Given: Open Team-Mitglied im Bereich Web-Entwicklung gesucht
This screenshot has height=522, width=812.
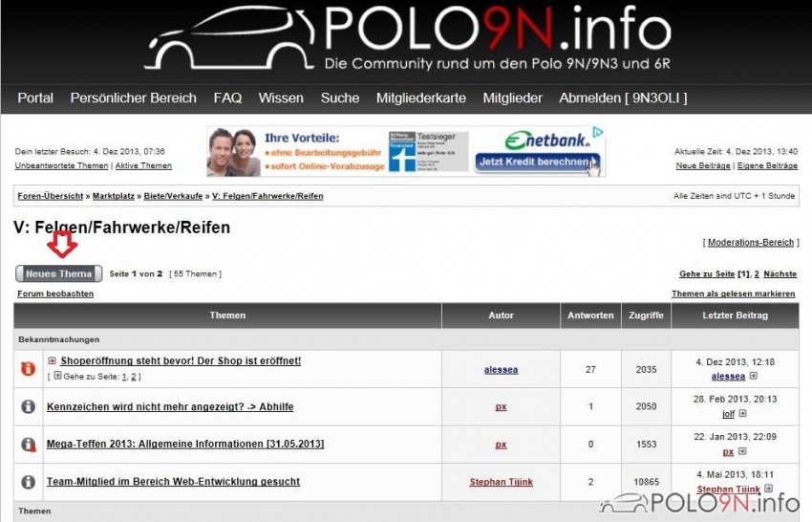Looking at the screenshot, I should 173,482.
